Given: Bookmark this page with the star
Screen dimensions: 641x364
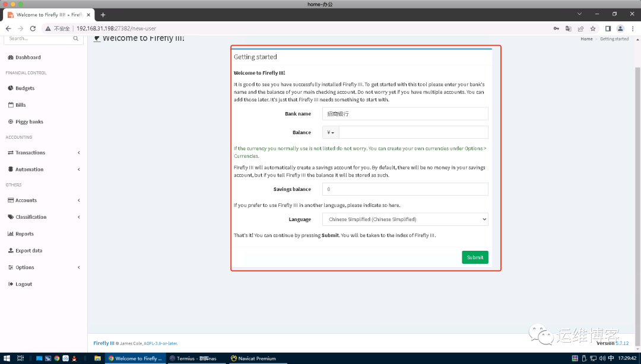Looking at the screenshot, I should 593,28.
